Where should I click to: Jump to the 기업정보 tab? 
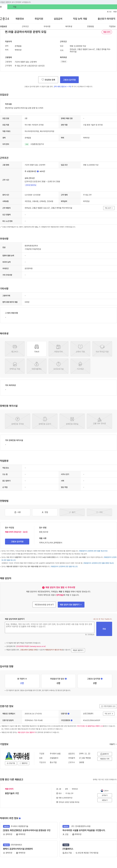(112, 26)
